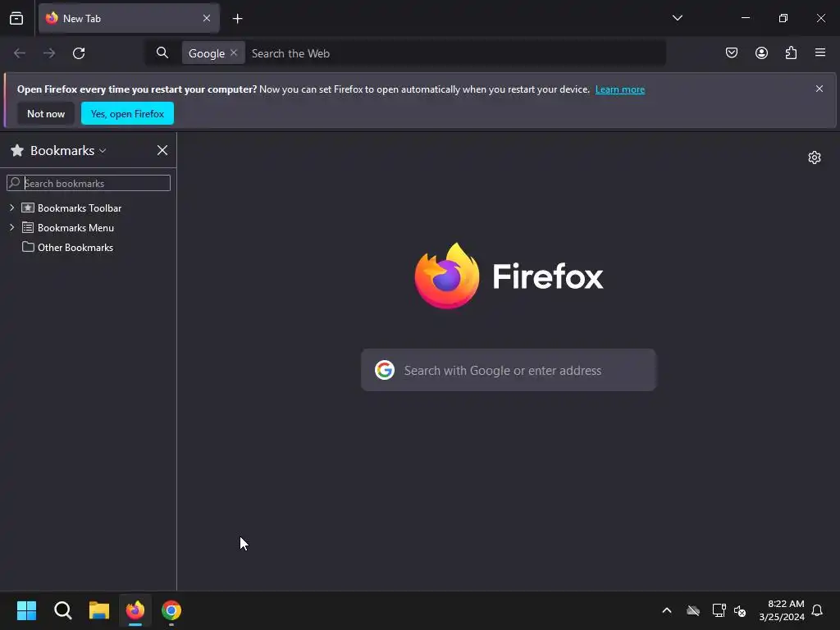Click the Bookmarks sidebar star icon
The image size is (840, 630).
tap(17, 151)
